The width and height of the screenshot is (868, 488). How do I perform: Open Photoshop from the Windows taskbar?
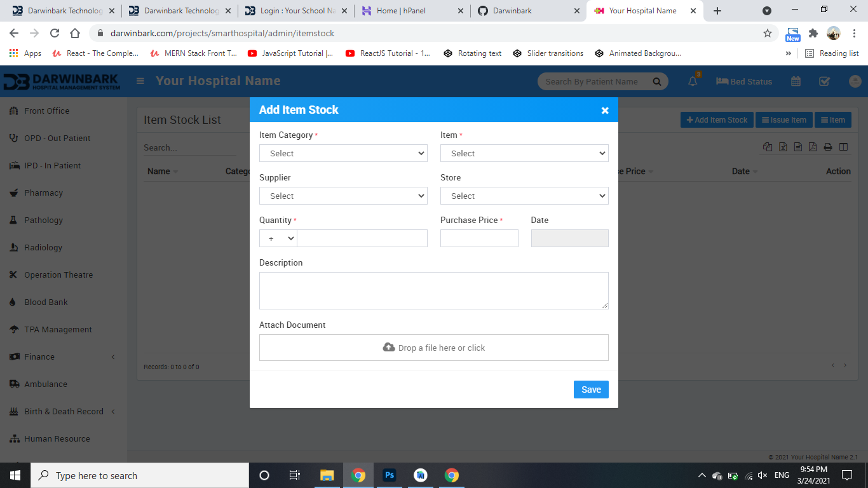coord(390,475)
